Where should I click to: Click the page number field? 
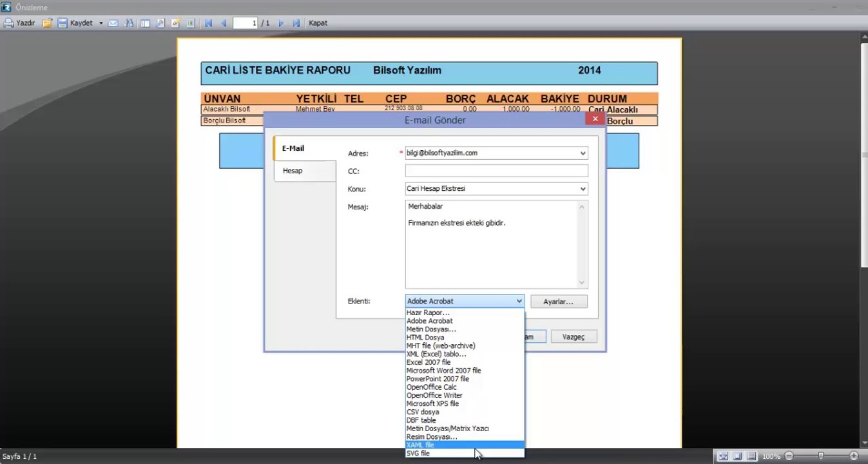pos(246,23)
